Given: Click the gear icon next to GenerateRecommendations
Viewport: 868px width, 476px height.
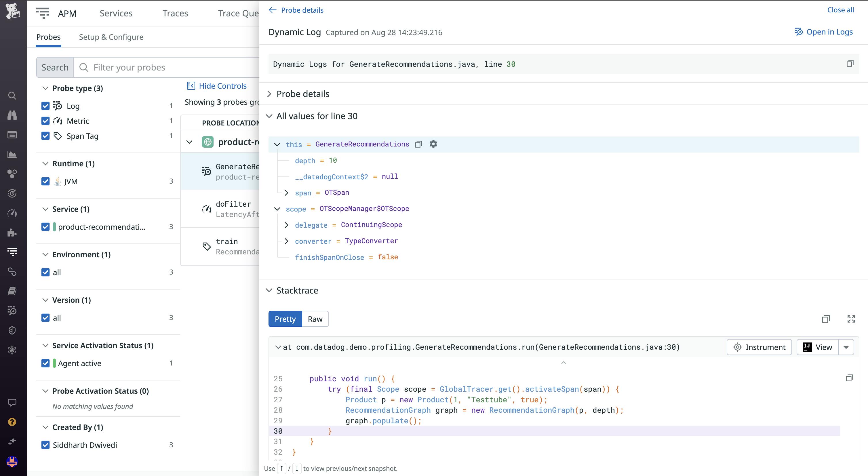Looking at the screenshot, I should point(433,144).
